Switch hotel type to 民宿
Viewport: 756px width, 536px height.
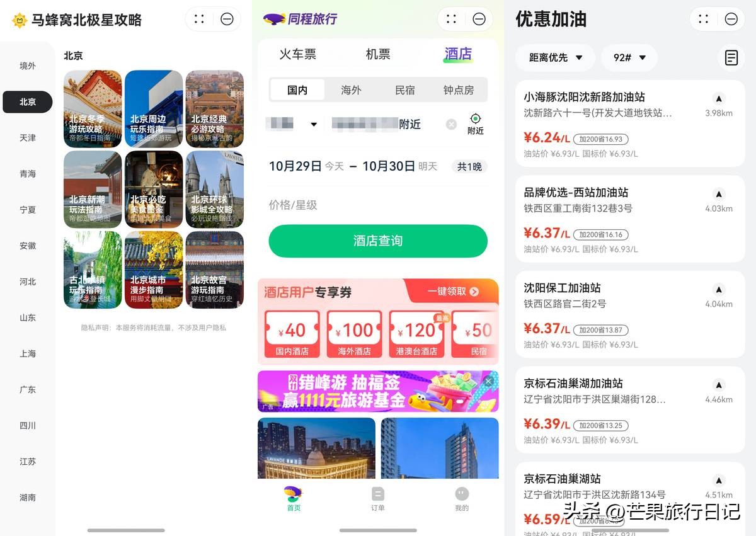pyautogui.click(x=404, y=90)
